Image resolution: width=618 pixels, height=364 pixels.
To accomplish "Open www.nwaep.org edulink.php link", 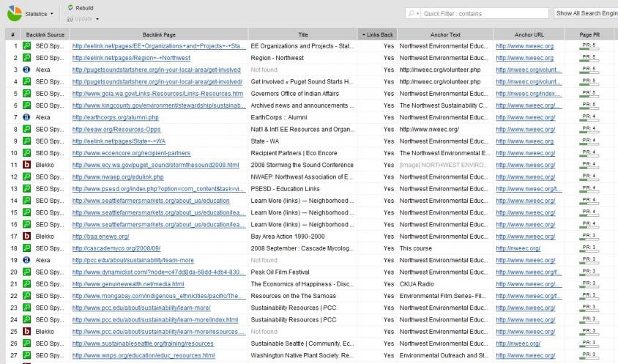I will [x=118, y=177].
